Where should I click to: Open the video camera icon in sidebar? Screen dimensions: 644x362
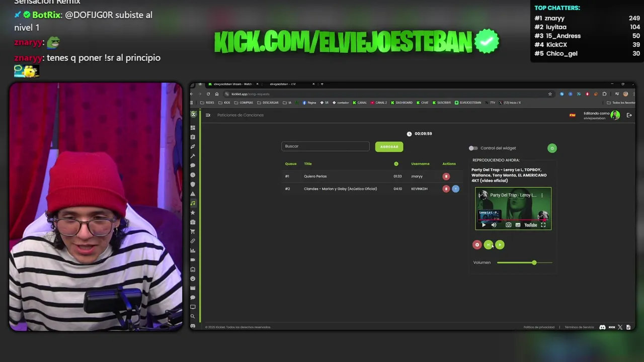tap(193, 260)
